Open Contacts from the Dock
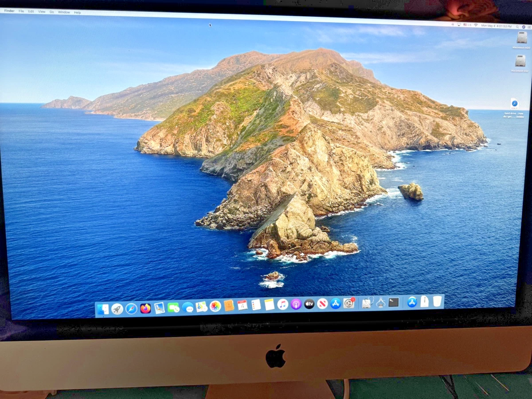The width and height of the screenshot is (532, 399). point(229,305)
